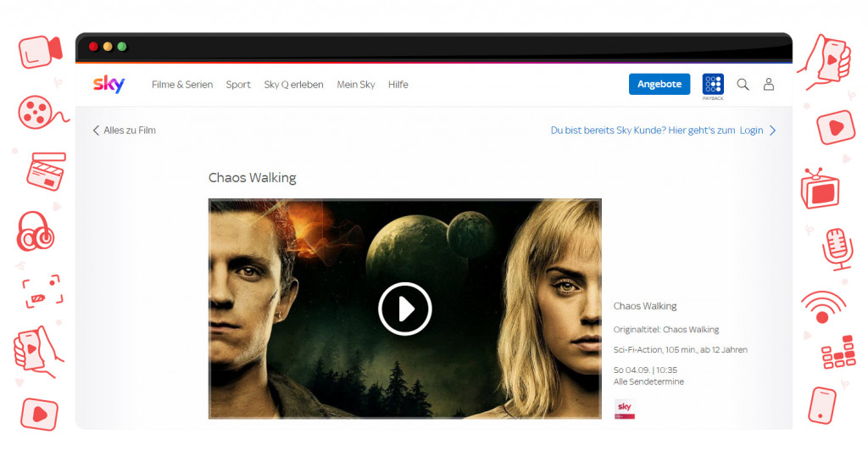
Task: Open the Alle Sendetermine link
Action: coord(648,381)
